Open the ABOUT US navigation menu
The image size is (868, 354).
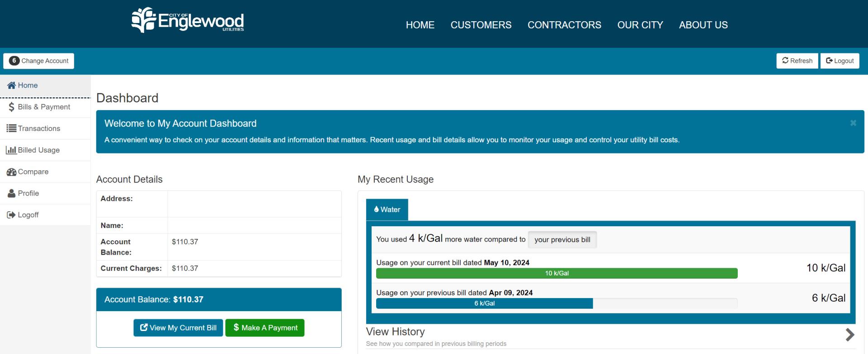click(x=703, y=25)
